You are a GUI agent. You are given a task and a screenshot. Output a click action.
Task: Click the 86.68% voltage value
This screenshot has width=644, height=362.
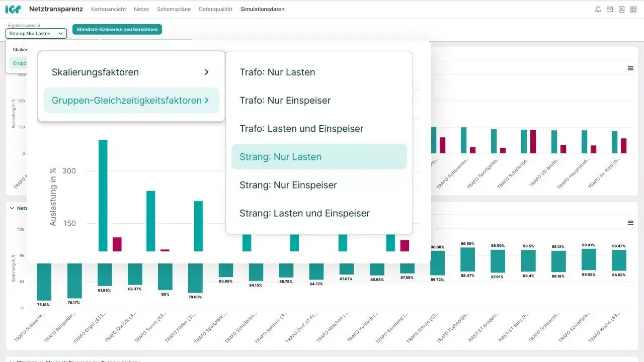tap(376, 280)
